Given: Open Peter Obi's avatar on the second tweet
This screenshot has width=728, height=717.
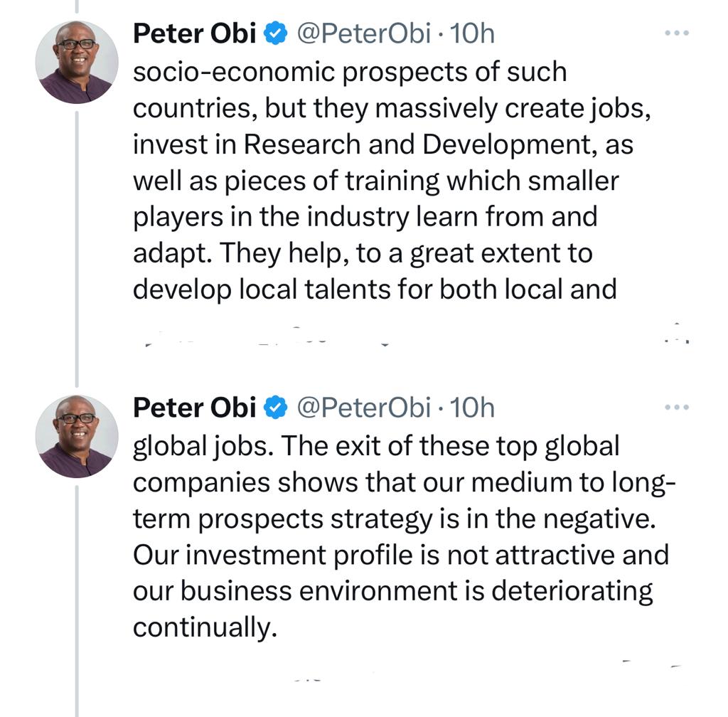Looking at the screenshot, I should (77, 436).
